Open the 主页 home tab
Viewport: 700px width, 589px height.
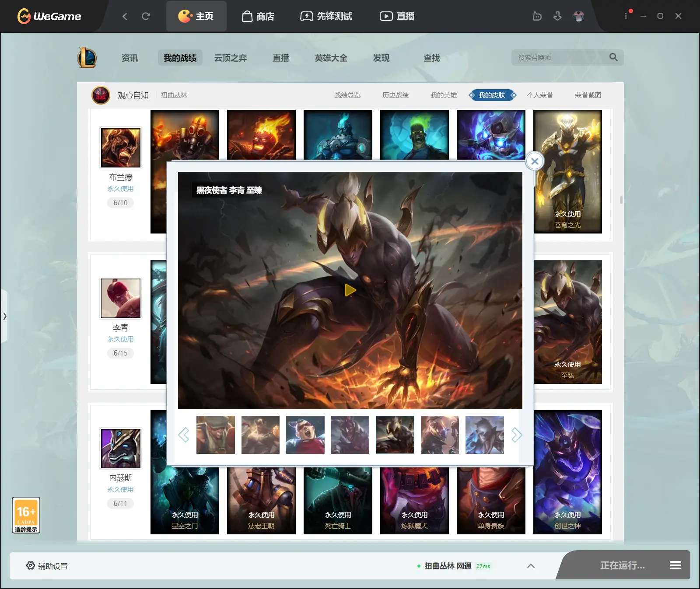click(x=196, y=16)
